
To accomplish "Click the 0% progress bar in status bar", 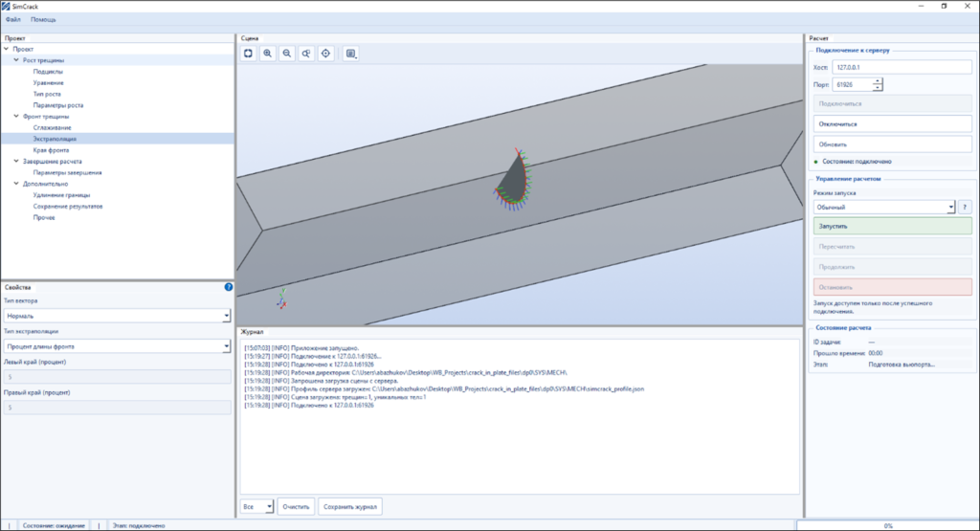I will coord(887,525).
